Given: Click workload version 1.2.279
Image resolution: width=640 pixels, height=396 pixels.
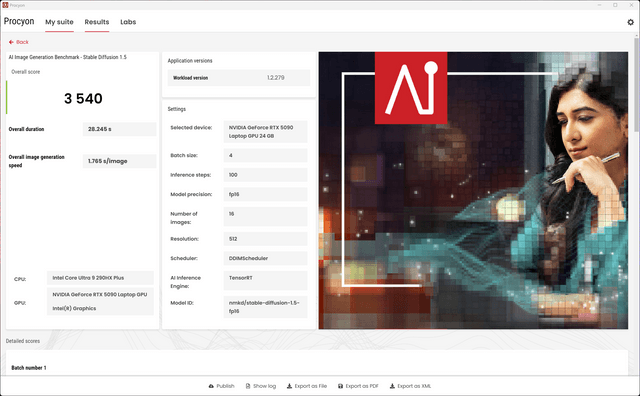Looking at the screenshot, I should [x=276, y=78].
